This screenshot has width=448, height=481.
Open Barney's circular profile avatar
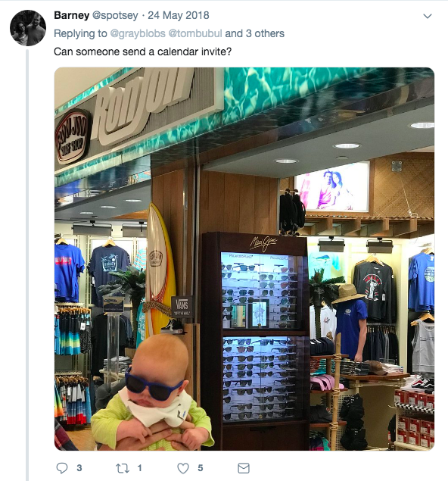tap(28, 28)
